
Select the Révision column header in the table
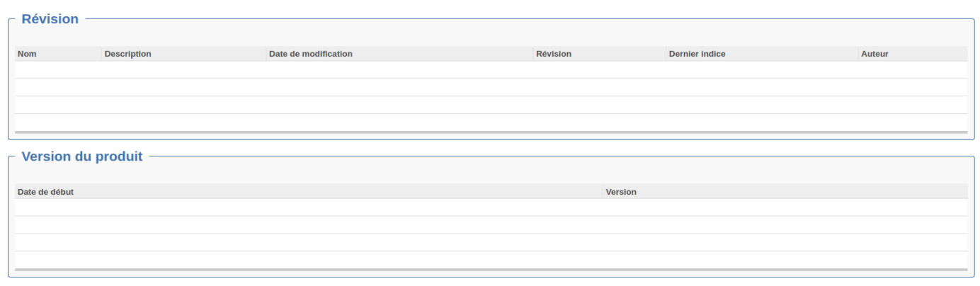tap(554, 54)
